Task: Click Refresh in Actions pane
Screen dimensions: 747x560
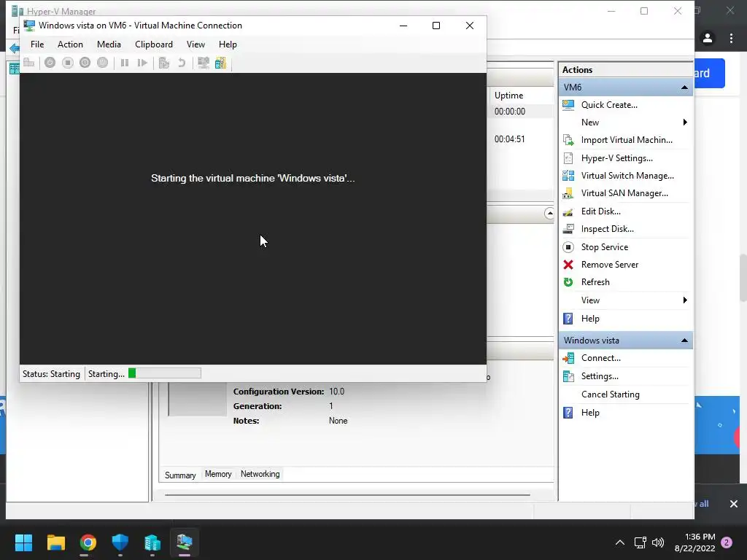Action: pyautogui.click(x=595, y=282)
